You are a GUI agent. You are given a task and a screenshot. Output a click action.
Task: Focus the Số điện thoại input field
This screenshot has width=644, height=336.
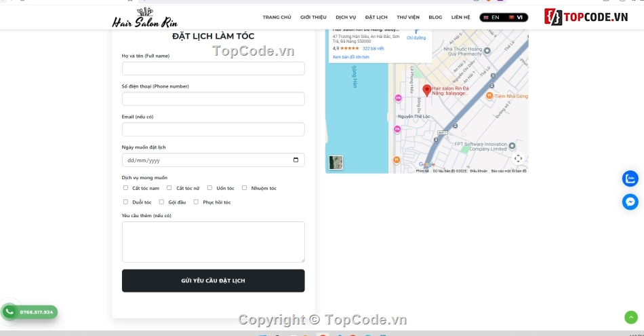[x=213, y=98]
